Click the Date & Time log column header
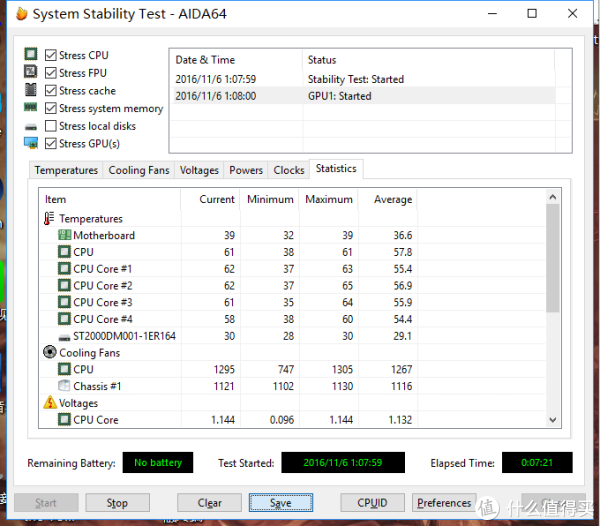 click(236, 60)
